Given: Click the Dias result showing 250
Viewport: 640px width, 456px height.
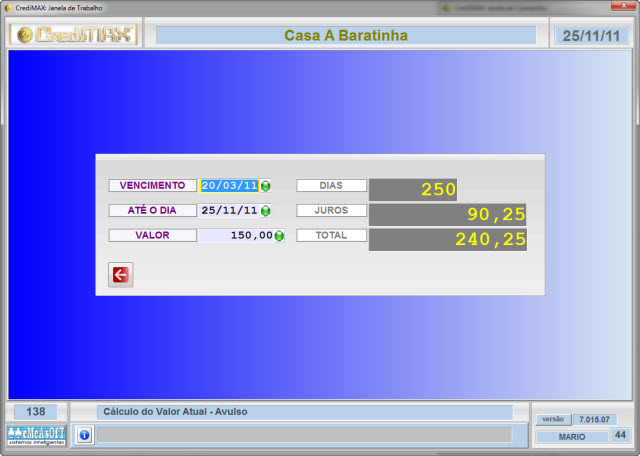Looking at the screenshot, I should point(413,189).
